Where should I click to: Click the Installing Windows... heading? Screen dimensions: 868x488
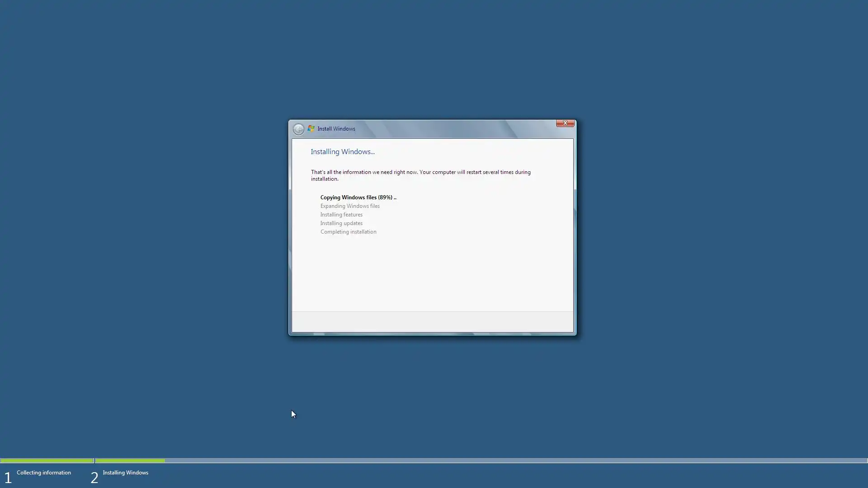pyautogui.click(x=342, y=152)
